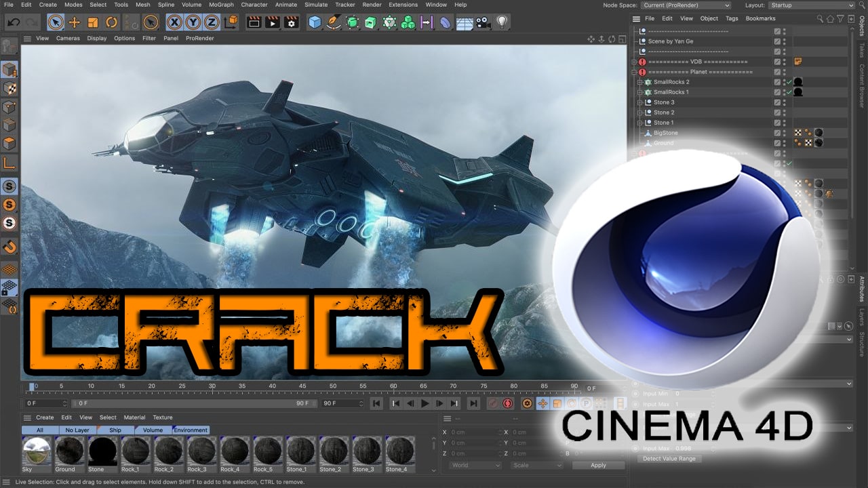The height and width of the screenshot is (488, 868).
Task: Click the blue timeline playhead slider
Action: coord(31,387)
